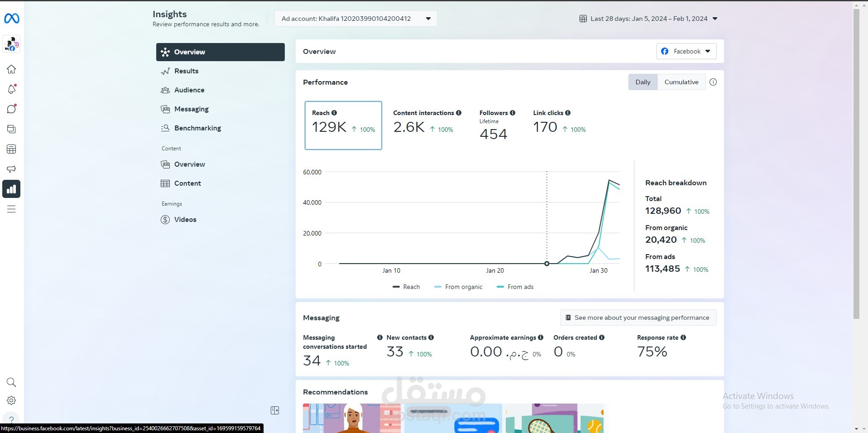The width and height of the screenshot is (868, 433).
Task: Click info icon beside Response rate
Action: [683, 337]
